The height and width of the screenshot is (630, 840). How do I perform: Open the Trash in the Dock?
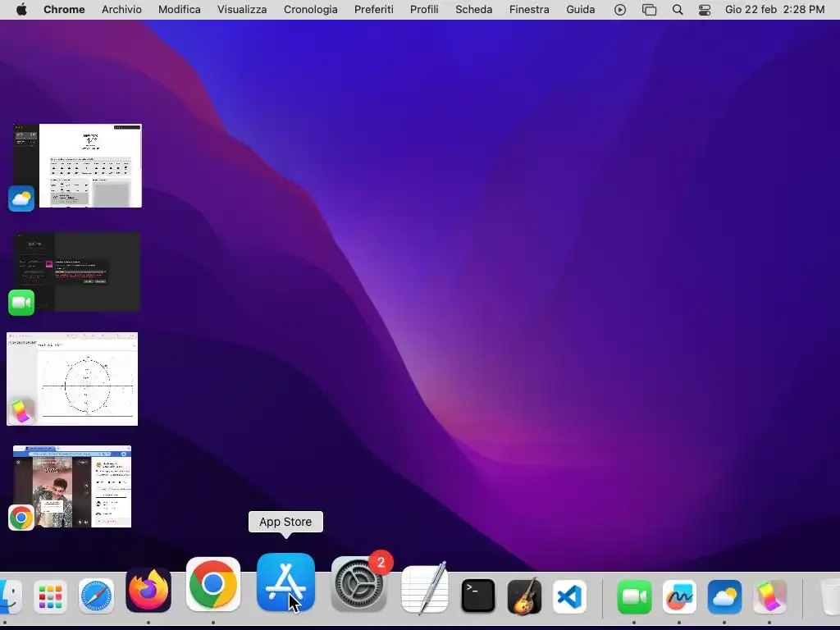point(830,596)
